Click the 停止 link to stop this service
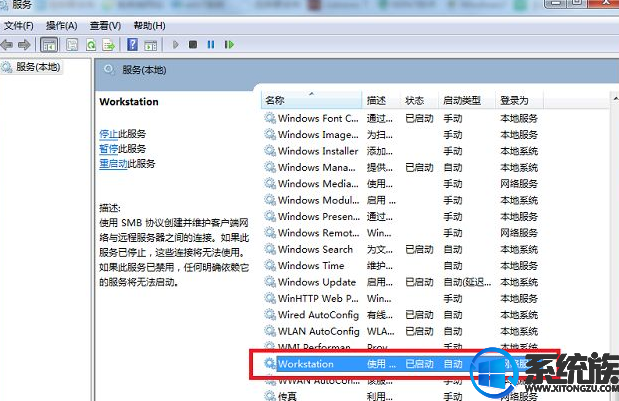The height and width of the screenshot is (401, 619). pos(109,134)
